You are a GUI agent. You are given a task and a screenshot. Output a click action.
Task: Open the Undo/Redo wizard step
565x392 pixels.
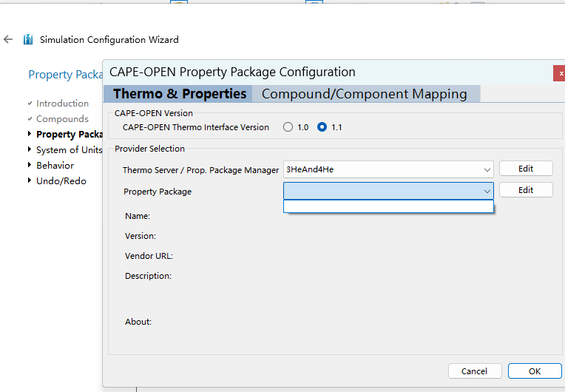coord(61,181)
